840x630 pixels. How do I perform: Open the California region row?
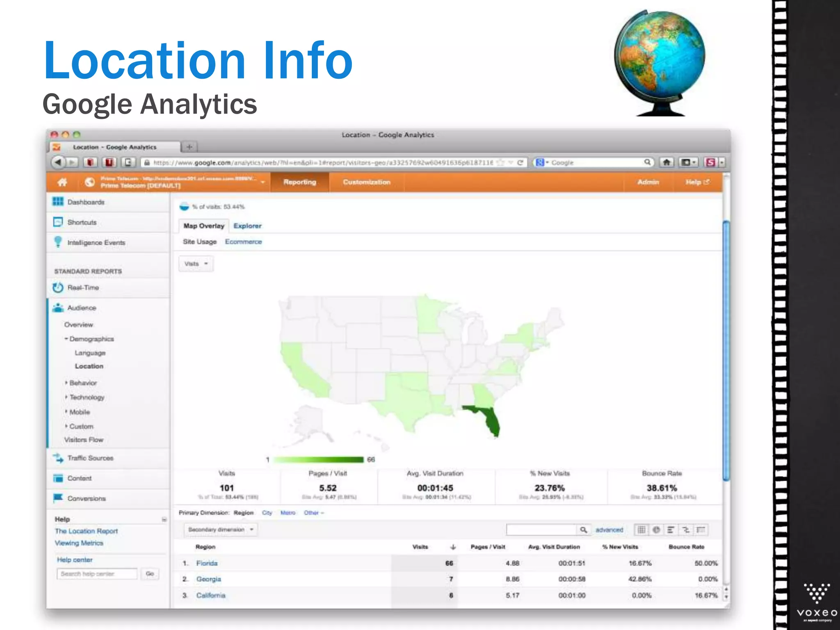pos(210,595)
